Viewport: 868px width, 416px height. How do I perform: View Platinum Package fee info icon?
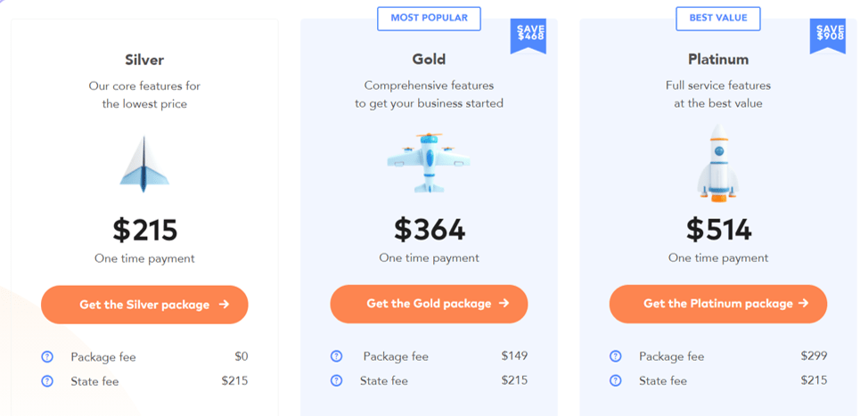click(616, 356)
